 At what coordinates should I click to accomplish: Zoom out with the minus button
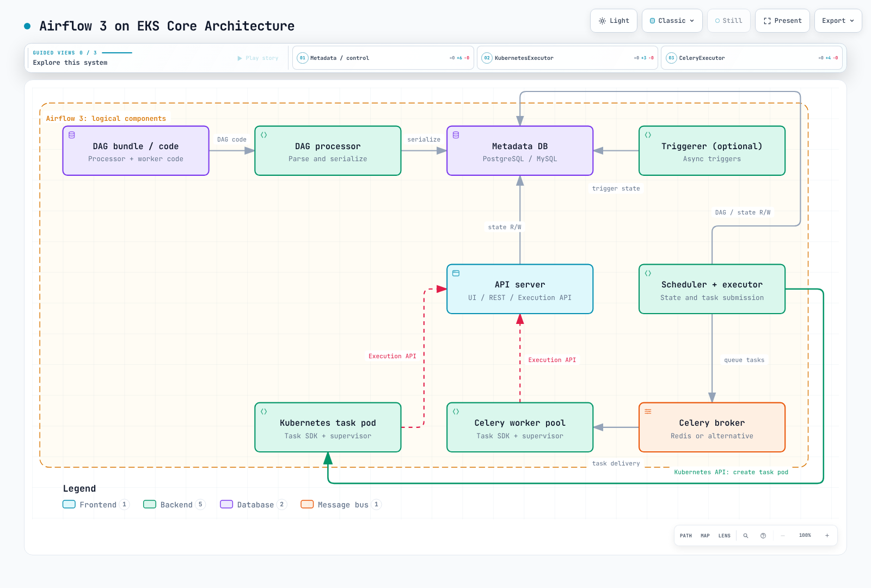coord(783,536)
